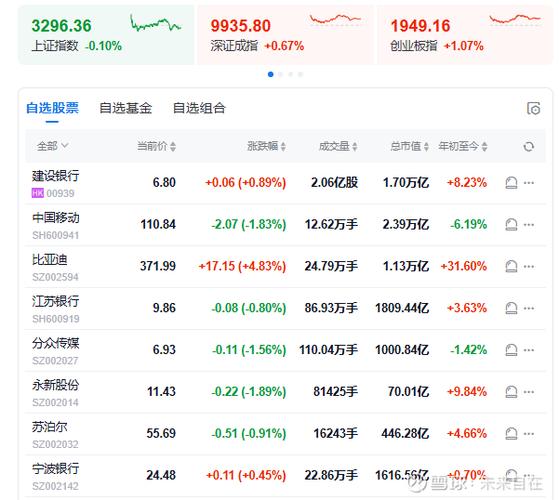The height and width of the screenshot is (500, 559).
Task: Open 深证成指 index card
Action: click(x=286, y=35)
